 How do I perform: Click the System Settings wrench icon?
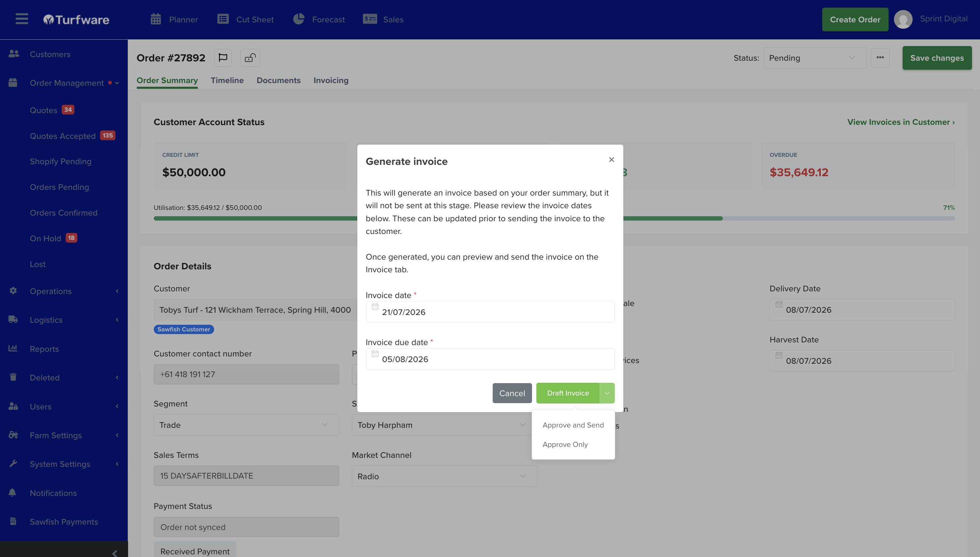click(13, 464)
